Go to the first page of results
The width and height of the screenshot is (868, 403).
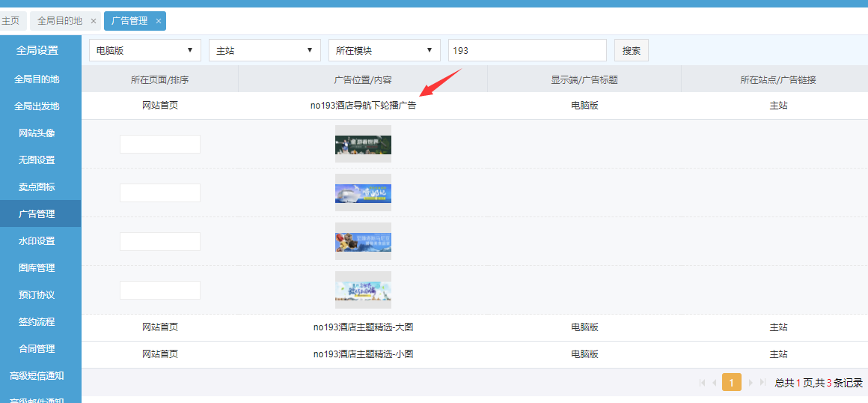pyautogui.click(x=702, y=383)
